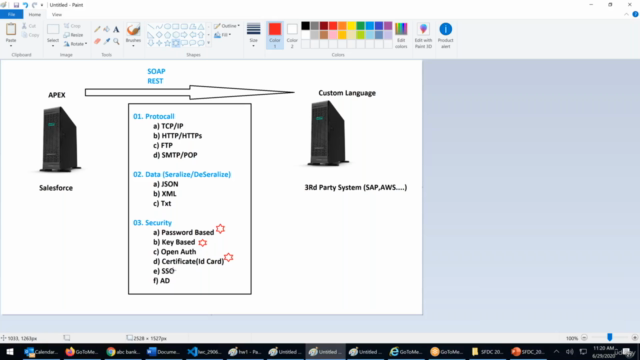Open the File menu
The width and height of the screenshot is (640, 360).
(x=11, y=14)
